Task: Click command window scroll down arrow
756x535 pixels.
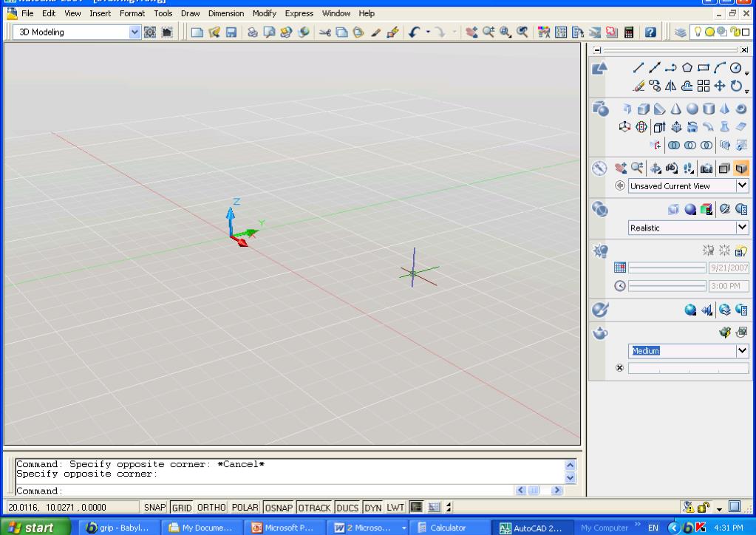Action: tap(571, 477)
